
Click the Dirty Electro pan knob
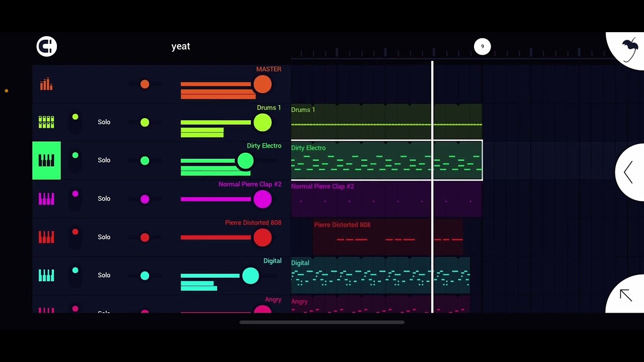click(145, 160)
